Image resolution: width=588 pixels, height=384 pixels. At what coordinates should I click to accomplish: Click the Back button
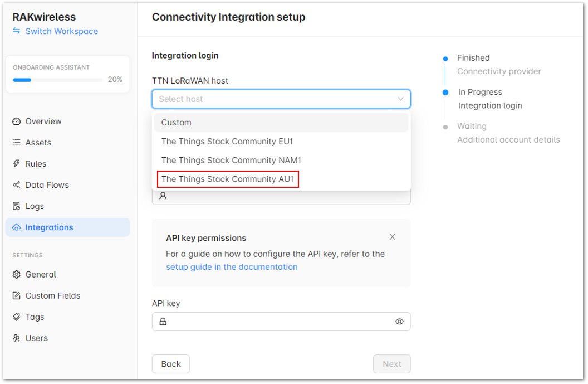(171, 364)
